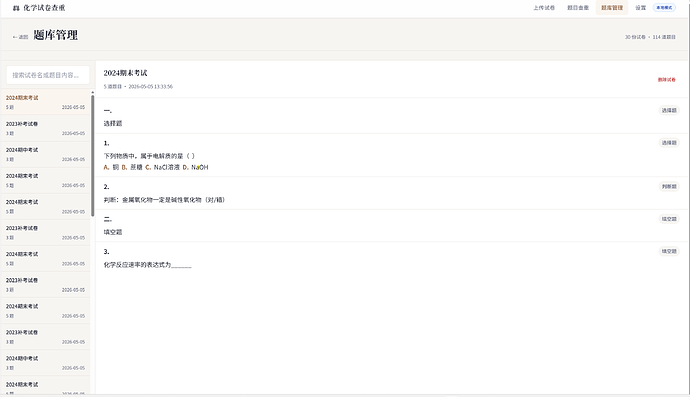Click the timestamp 2026-05-05 13:33:56

(x=150, y=87)
